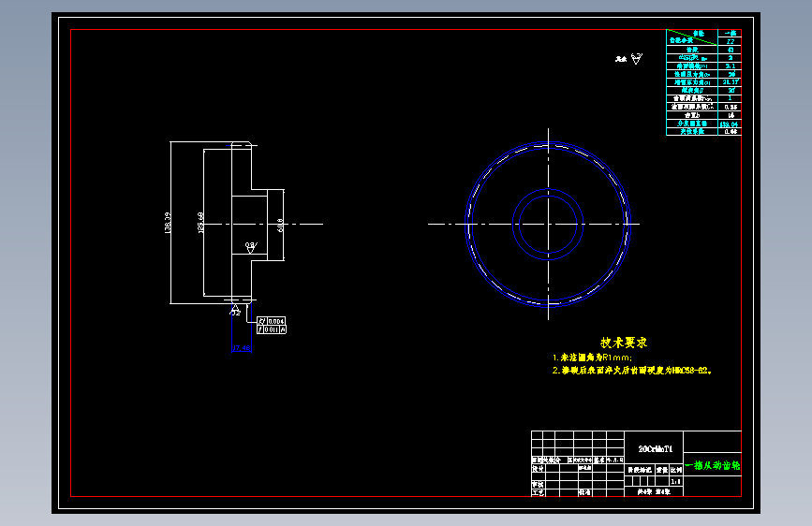812x526 pixels.
Task: Click the 工艺 cell in title block
Action: coord(538,492)
